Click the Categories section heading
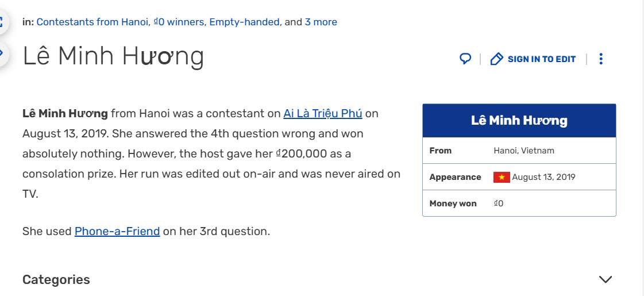 [56, 279]
